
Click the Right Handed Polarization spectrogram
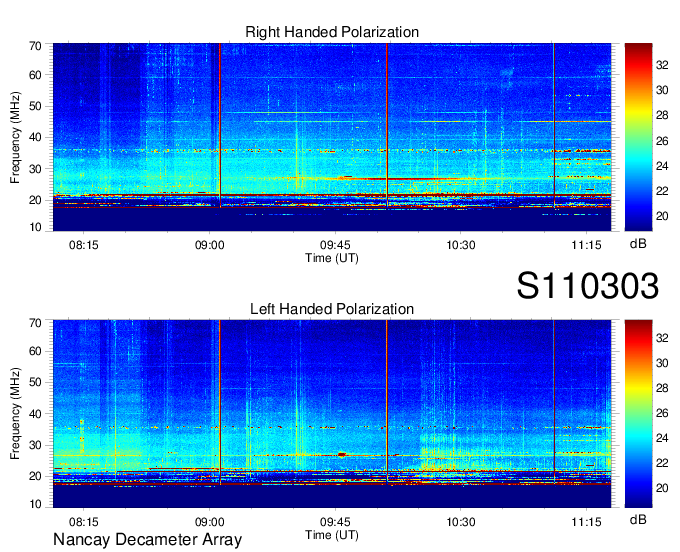click(x=332, y=137)
